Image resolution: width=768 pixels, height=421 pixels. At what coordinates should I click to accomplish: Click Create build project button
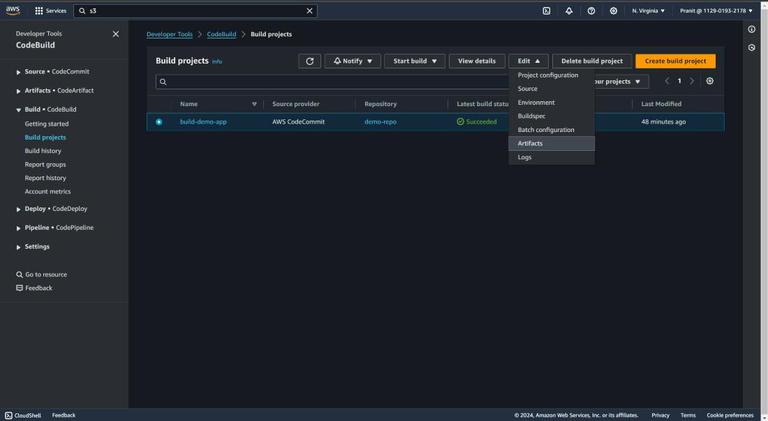(x=675, y=61)
